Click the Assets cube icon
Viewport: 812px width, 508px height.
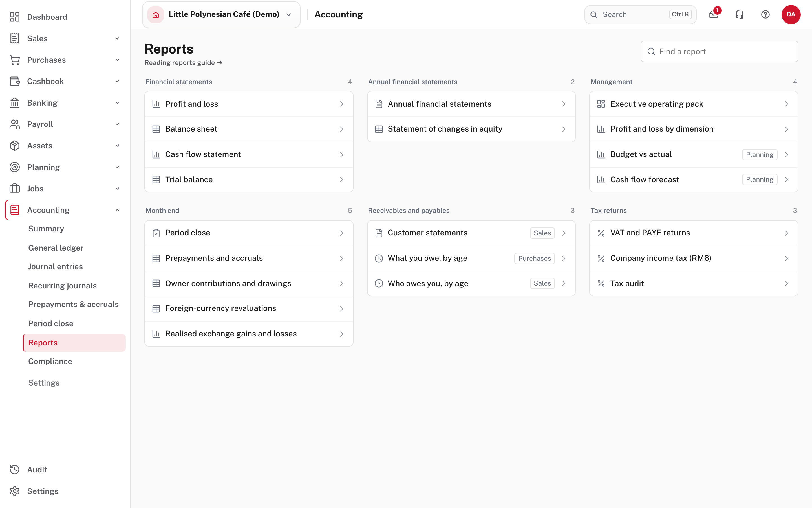coord(14,146)
